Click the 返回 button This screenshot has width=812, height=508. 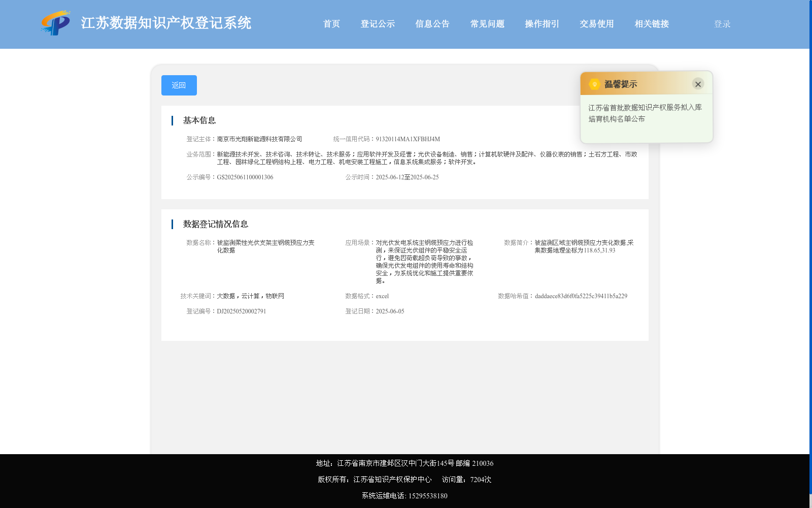179,85
